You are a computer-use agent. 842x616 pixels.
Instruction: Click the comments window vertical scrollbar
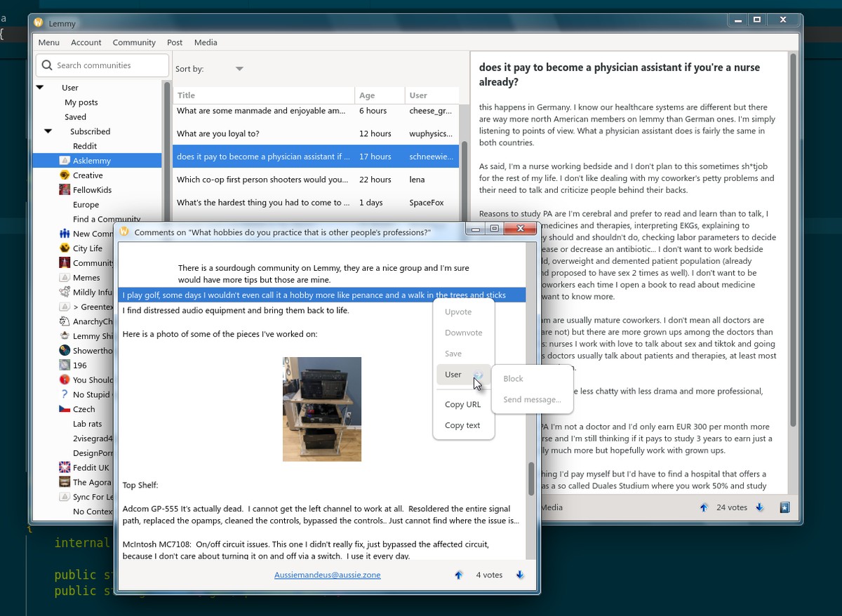pyautogui.click(x=531, y=478)
